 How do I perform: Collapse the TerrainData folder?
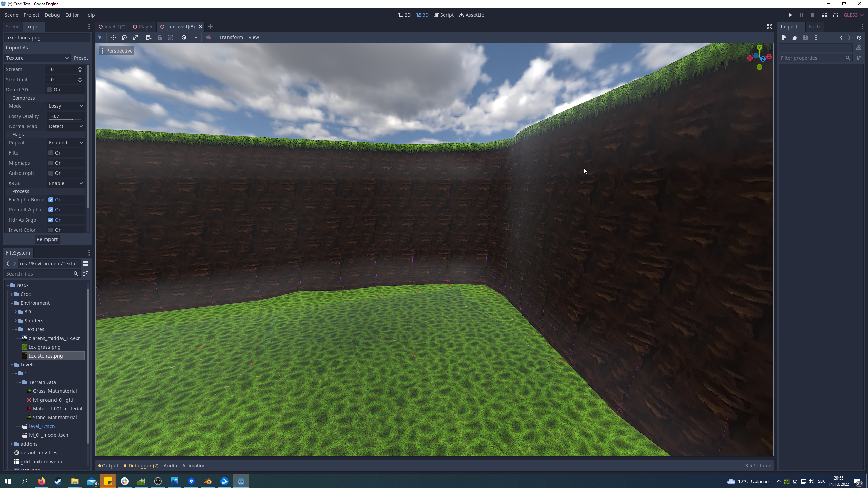point(20,382)
